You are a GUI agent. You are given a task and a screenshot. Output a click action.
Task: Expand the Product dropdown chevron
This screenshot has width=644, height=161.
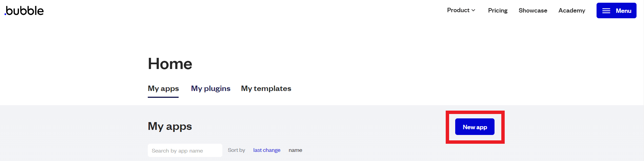click(x=474, y=10)
